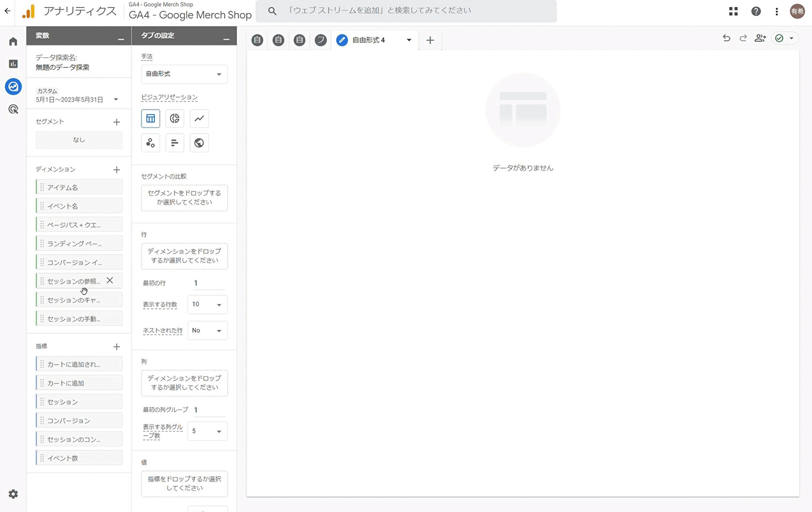Viewport: 812px width, 512px height.
Task: Click the search field at top
Action: (x=406, y=11)
